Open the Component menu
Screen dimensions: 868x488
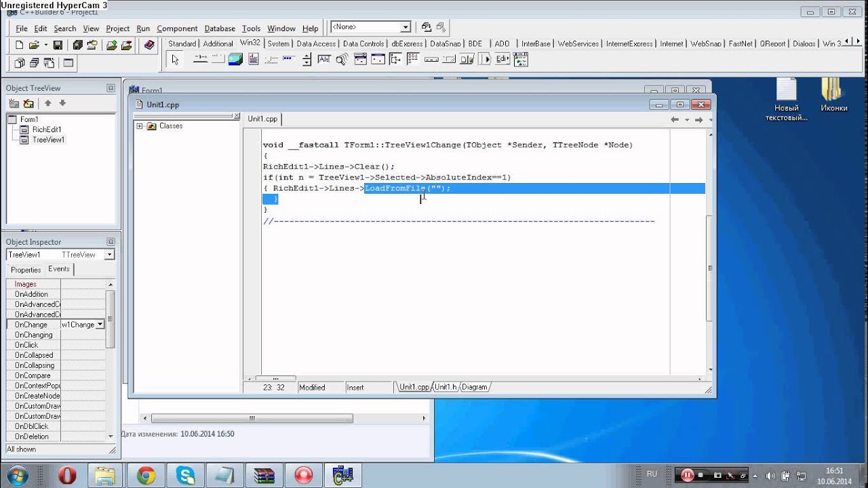(x=177, y=28)
